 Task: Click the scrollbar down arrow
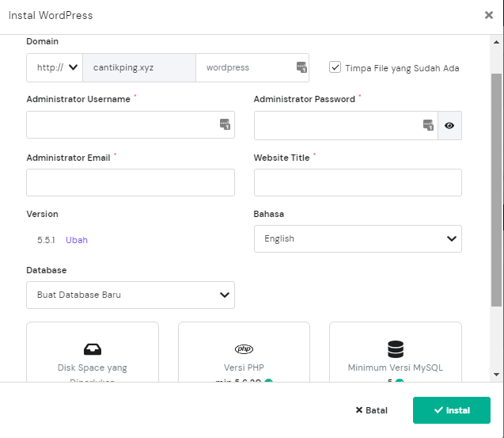point(497,375)
